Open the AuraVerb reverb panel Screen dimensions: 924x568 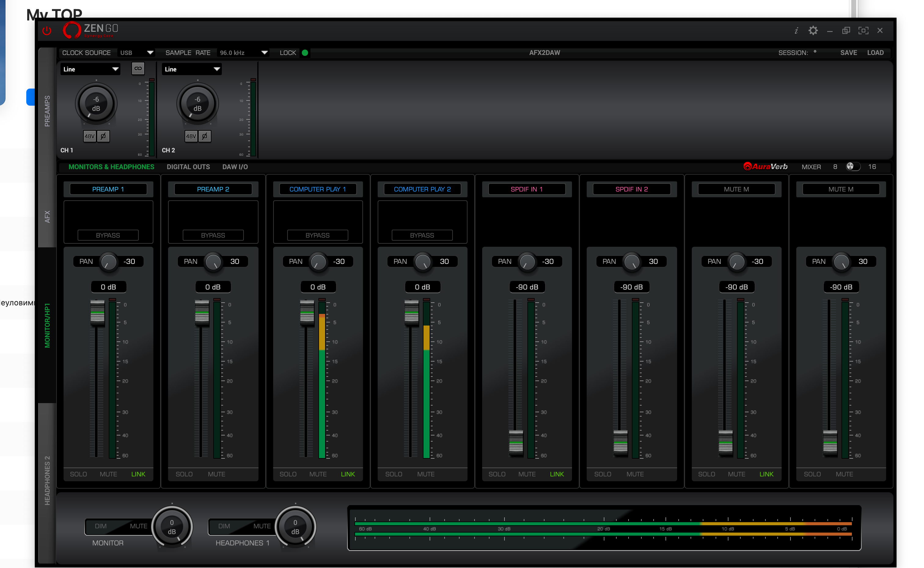coord(765,166)
